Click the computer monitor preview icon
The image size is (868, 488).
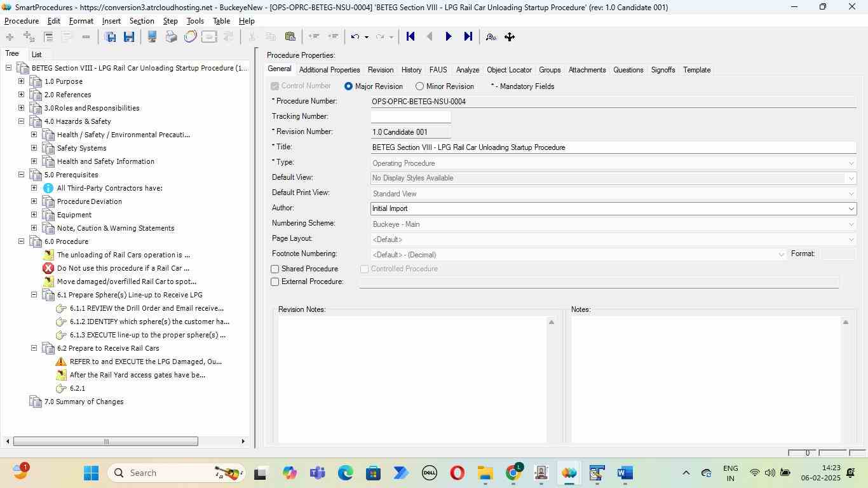point(153,37)
